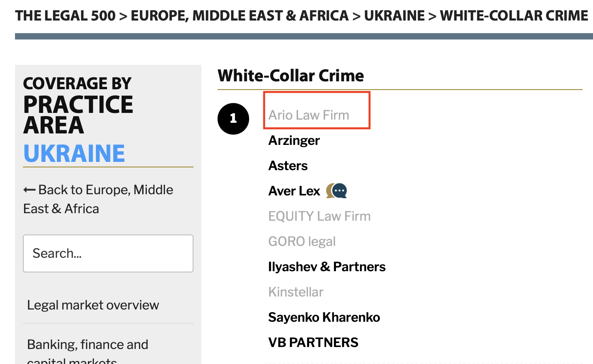Click the back arrow icon to Europe
Viewport: 593px width, 364px height.
(x=30, y=190)
